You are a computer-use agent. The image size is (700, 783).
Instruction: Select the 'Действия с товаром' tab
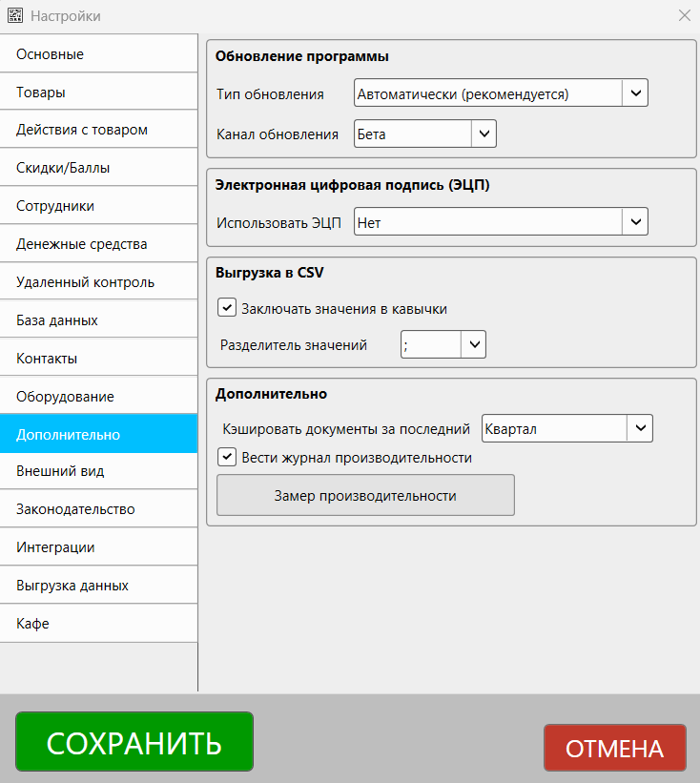coord(98,130)
